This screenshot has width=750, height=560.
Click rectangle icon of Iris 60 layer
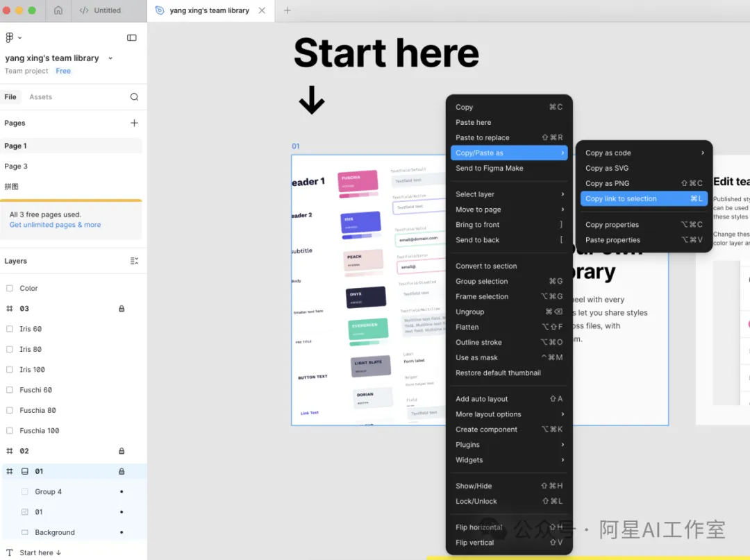(10, 329)
